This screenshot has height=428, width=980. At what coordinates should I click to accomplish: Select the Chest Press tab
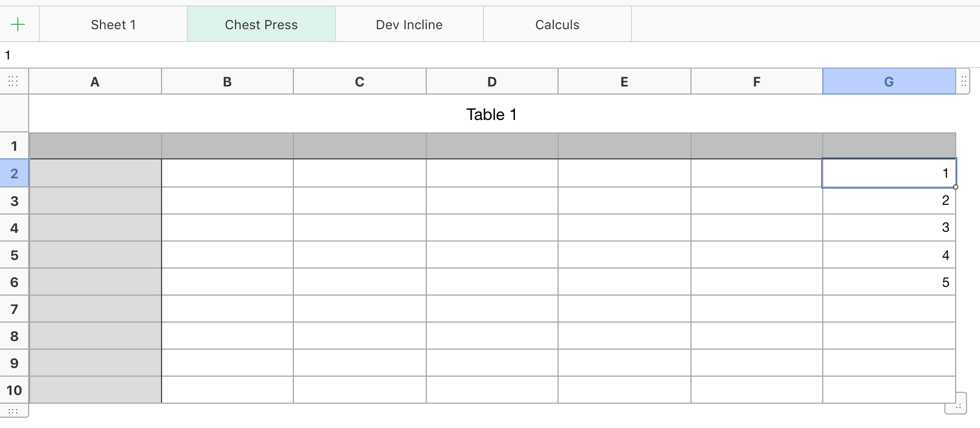pos(261,25)
